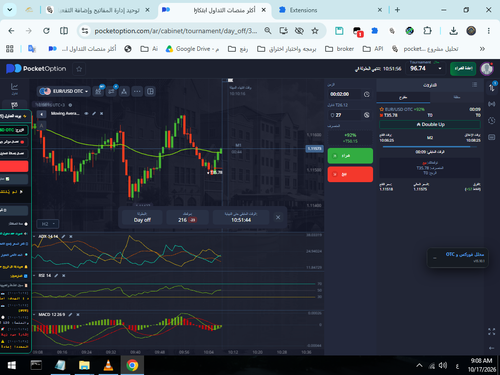Open File Explorer from the taskbar

84,365
